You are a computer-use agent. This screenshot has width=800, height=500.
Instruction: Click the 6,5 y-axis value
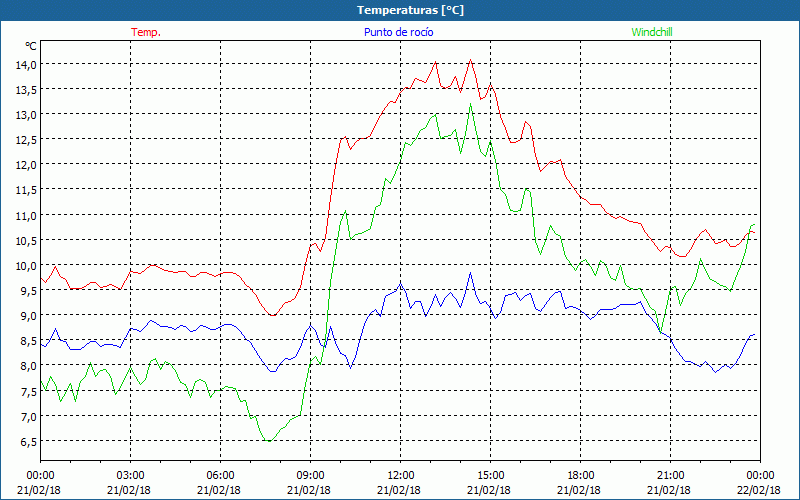pos(29,441)
